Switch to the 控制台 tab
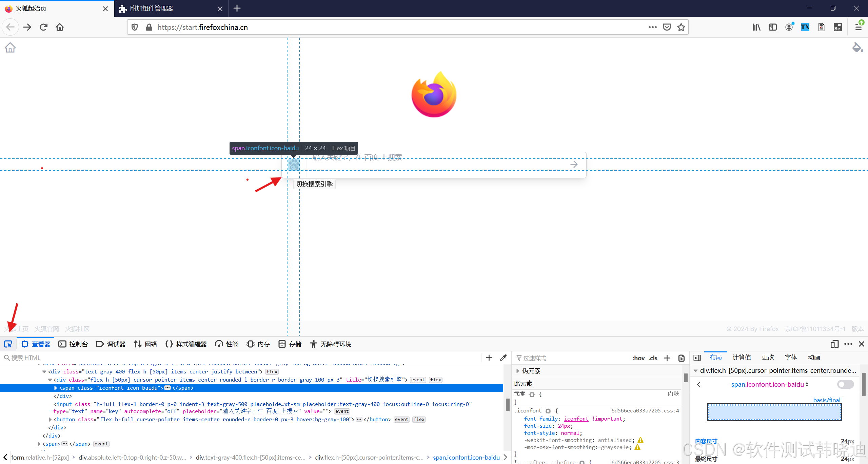This screenshot has height=464, width=868. [73, 344]
